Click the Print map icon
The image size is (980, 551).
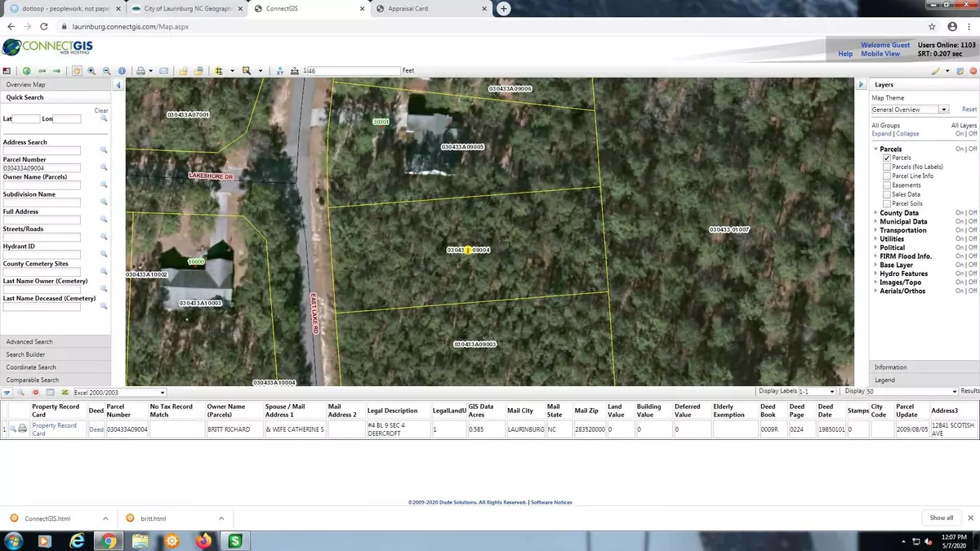tap(140, 71)
